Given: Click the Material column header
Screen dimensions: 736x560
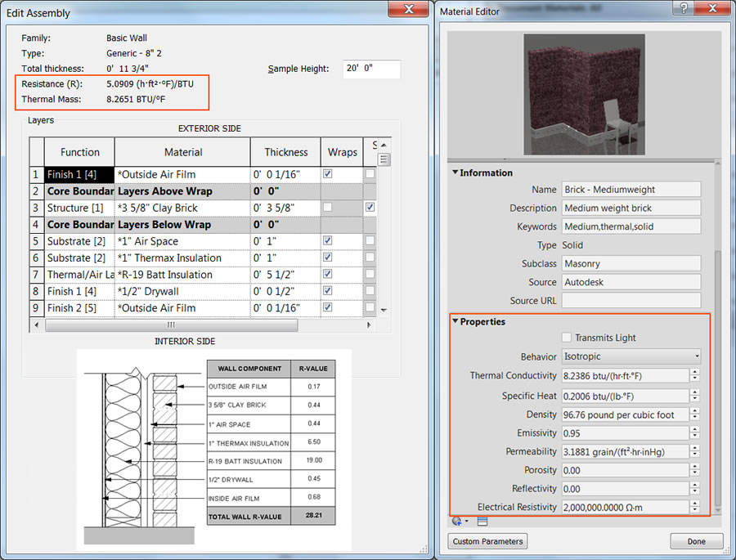Looking at the screenshot, I should [x=182, y=152].
